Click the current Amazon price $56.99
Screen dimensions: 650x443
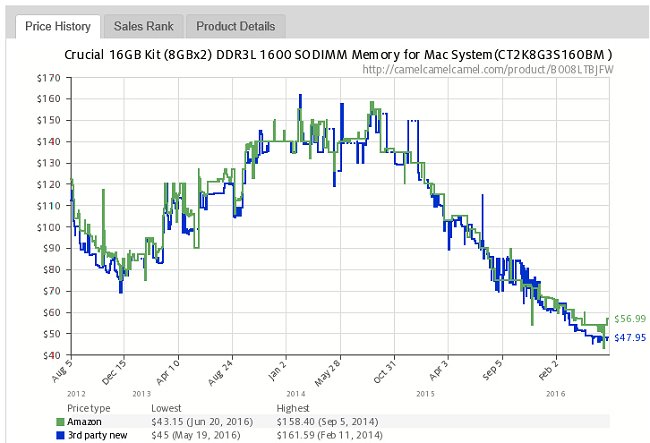click(630, 319)
